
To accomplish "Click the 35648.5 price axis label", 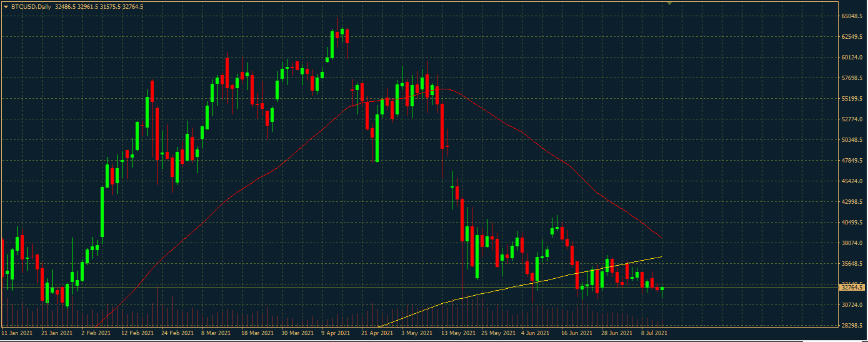I will [x=852, y=264].
